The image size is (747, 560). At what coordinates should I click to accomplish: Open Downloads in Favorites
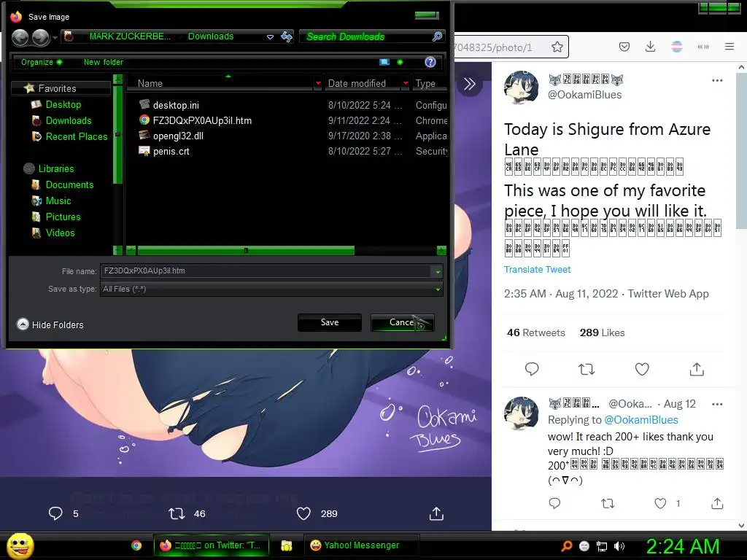(x=68, y=120)
